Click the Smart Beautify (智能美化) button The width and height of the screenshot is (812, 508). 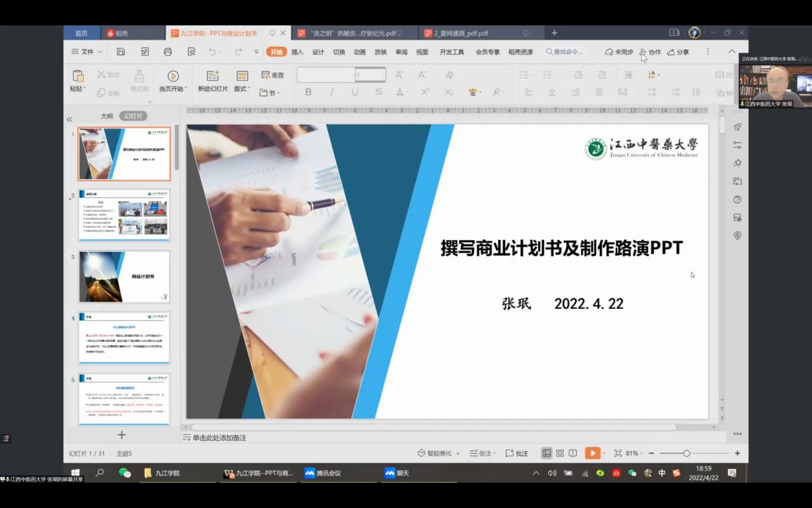tap(438, 453)
